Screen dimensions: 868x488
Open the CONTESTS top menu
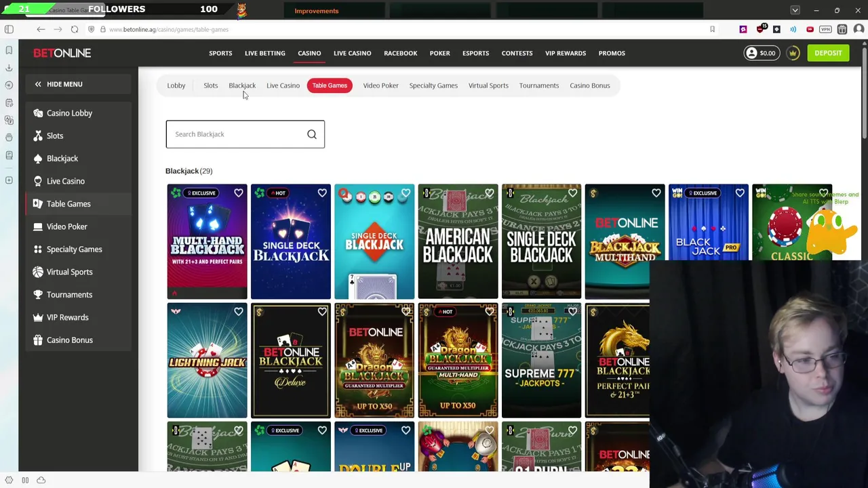pos(517,53)
